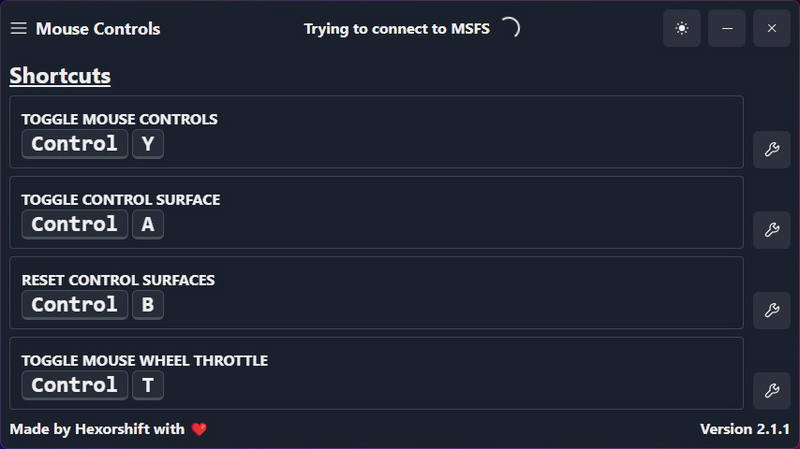Click the A key badge

pyautogui.click(x=148, y=224)
